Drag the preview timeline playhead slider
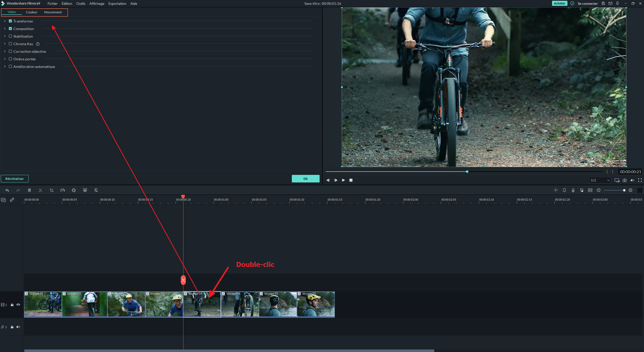644x352 pixels. (x=467, y=172)
